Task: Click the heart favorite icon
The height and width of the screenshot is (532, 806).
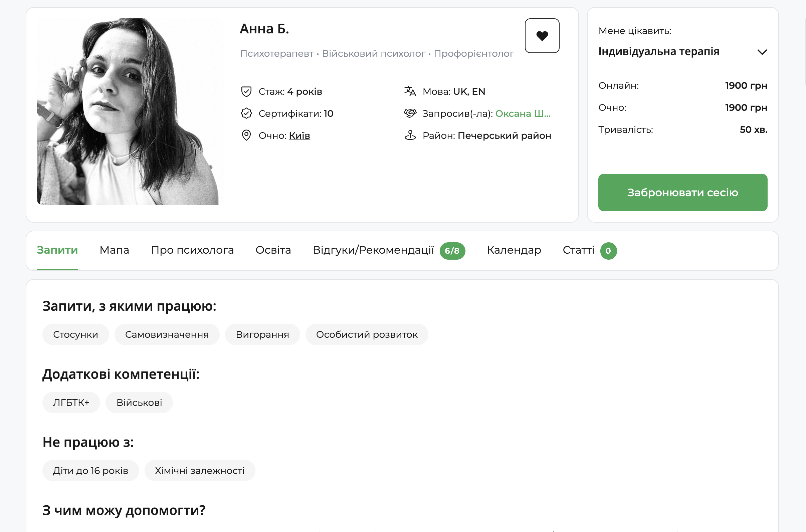Action: 542,36
